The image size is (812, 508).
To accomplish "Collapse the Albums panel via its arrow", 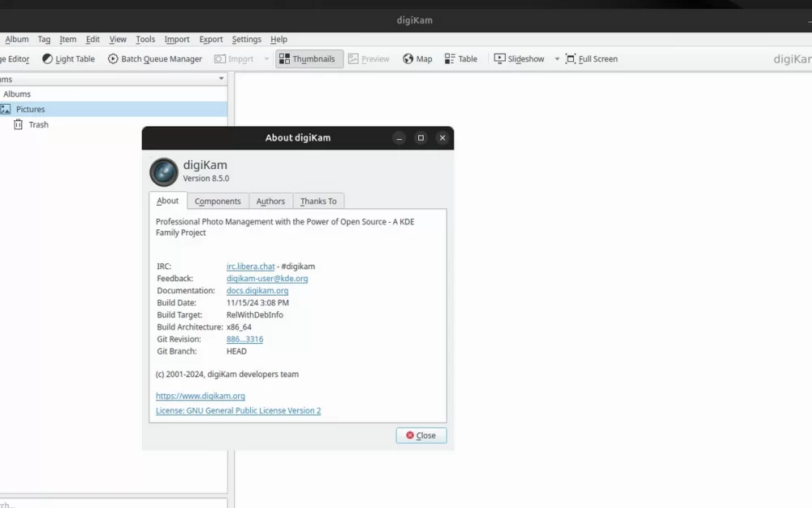I will [x=220, y=78].
